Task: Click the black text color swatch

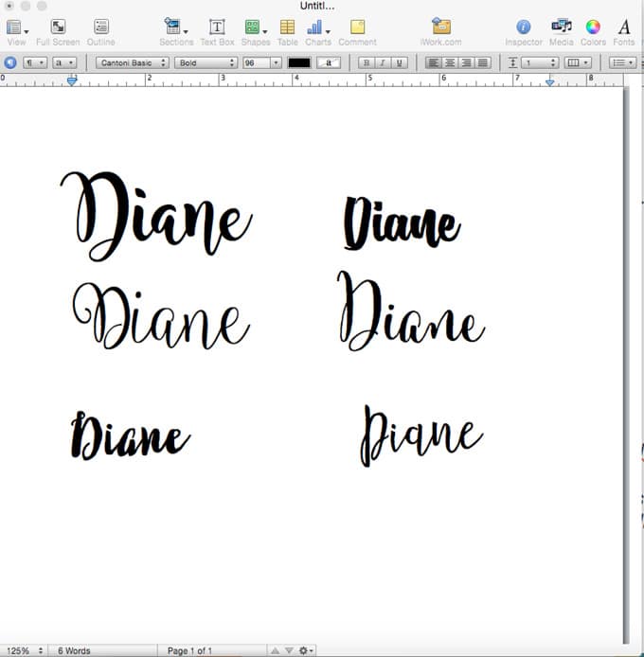Action: click(299, 62)
